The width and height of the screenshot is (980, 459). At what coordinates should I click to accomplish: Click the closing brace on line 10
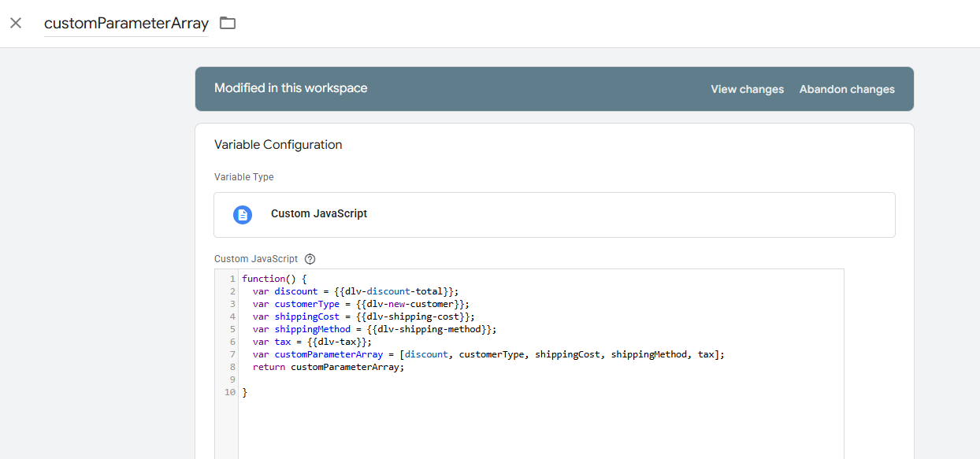coord(245,392)
